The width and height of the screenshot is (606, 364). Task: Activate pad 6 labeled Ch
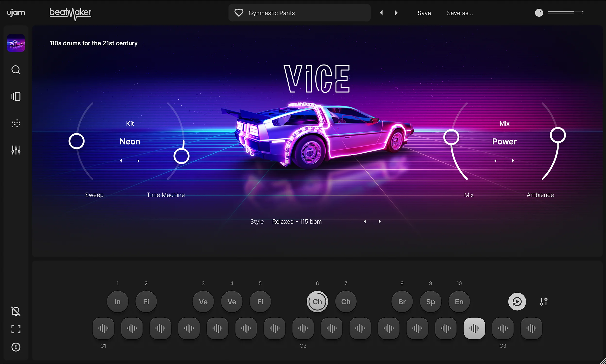317,301
